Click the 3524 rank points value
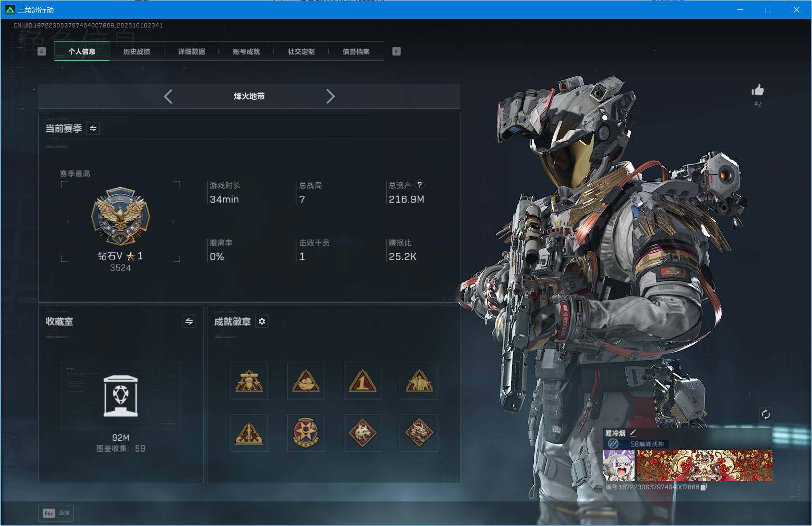The width and height of the screenshot is (812, 526). 121,268
